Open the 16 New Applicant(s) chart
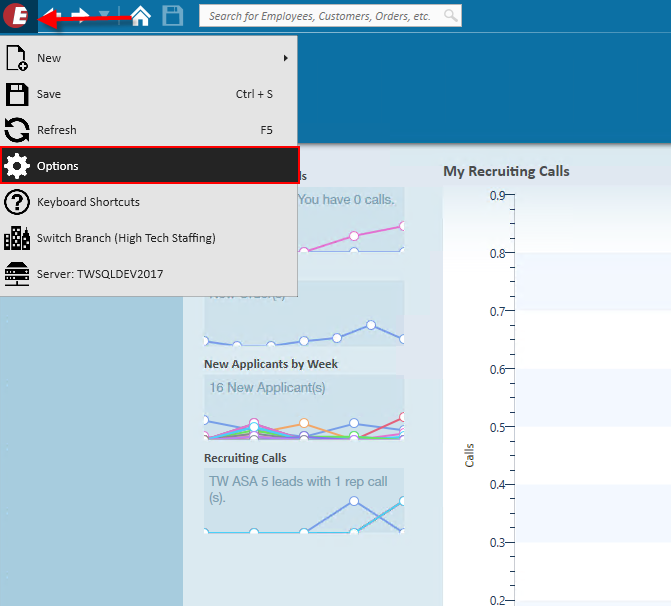671x606 pixels. point(304,407)
